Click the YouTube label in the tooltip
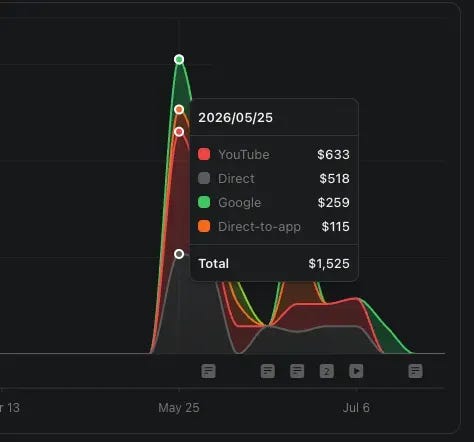The image size is (474, 442). (244, 155)
